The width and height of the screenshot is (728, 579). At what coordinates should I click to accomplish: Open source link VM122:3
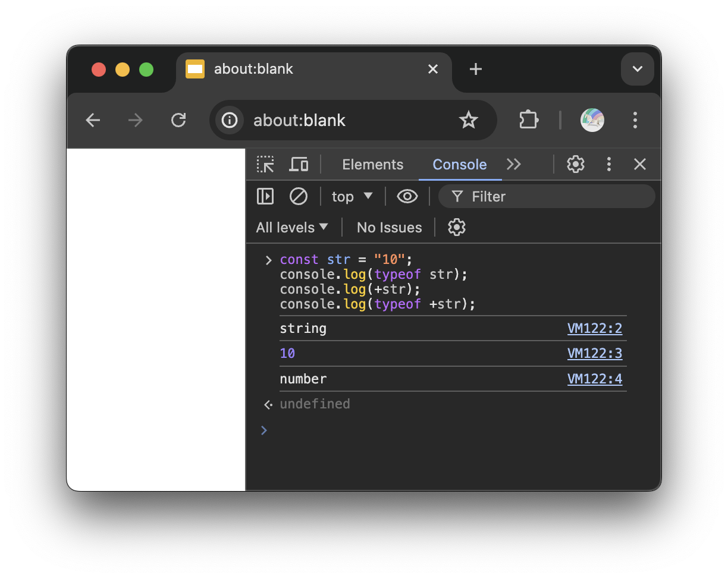pyautogui.click(x=595, y=354)
